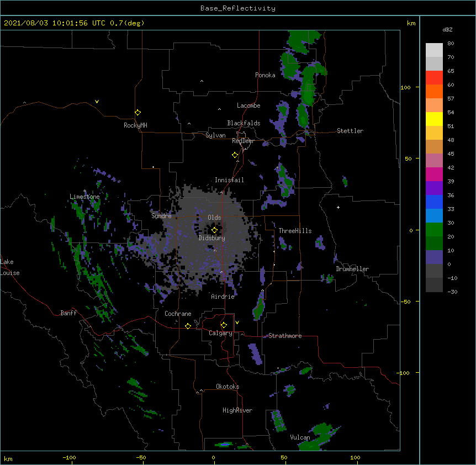Click the Strathmore town label
This screenshot has width=476, height=465.
[x=285, y=336]
